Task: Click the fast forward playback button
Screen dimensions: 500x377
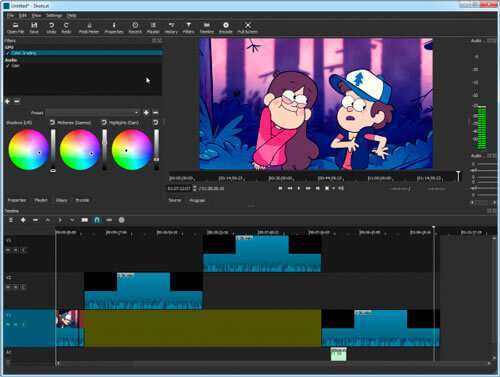Action: (x=308, y=188)
